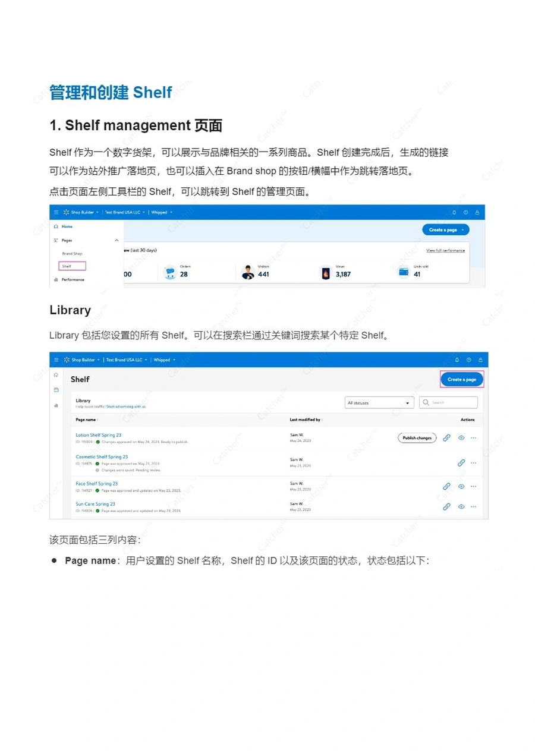Copy link icon for Face Shelf Spring 23

446,486
